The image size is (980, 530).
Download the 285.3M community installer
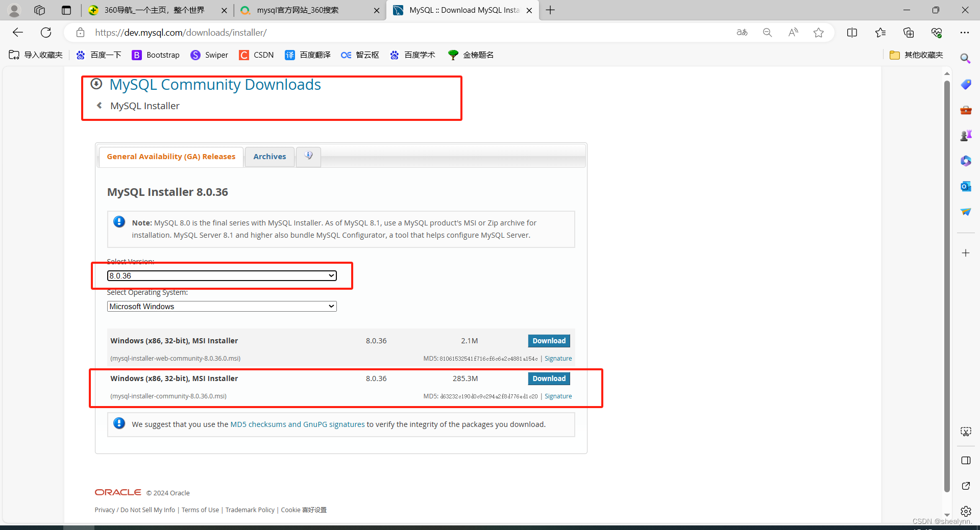click(549, 378)
